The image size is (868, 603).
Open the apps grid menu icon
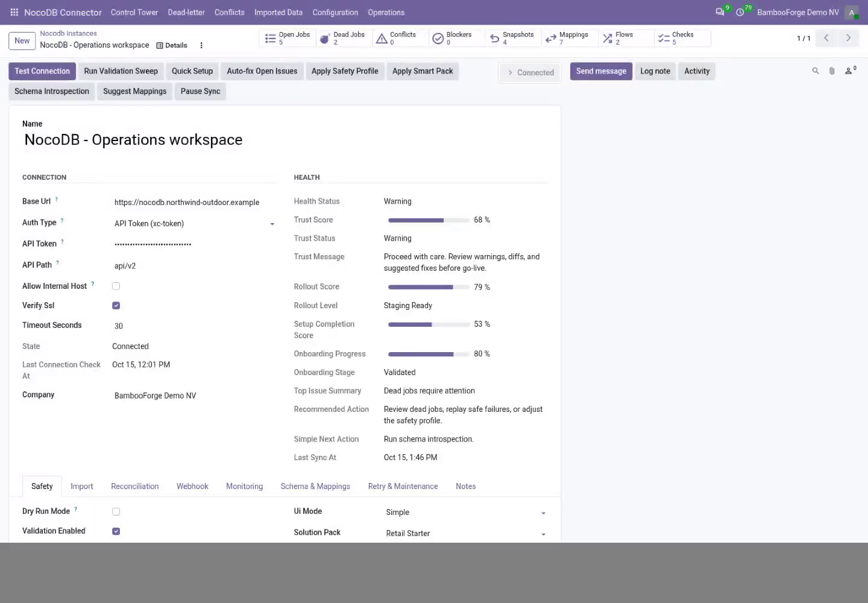point(14,12)
